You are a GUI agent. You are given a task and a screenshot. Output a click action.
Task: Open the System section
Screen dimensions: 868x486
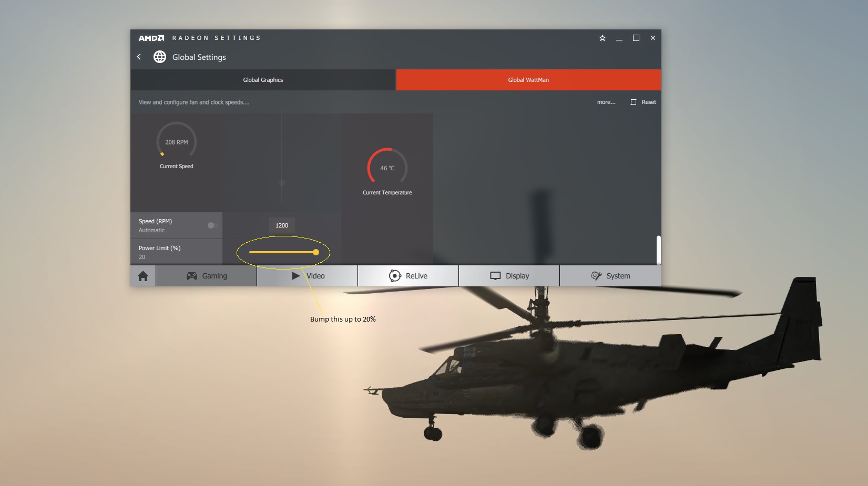610,276
